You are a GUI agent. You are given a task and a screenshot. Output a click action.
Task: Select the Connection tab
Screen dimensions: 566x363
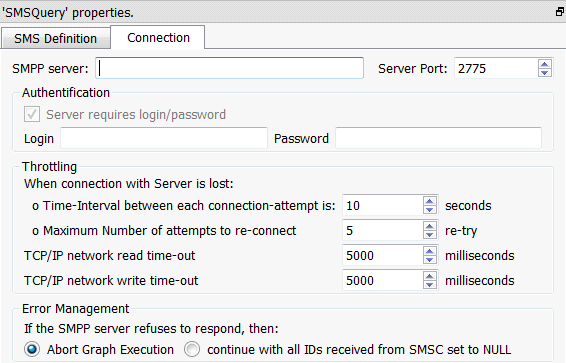click(x=158, y=37)
